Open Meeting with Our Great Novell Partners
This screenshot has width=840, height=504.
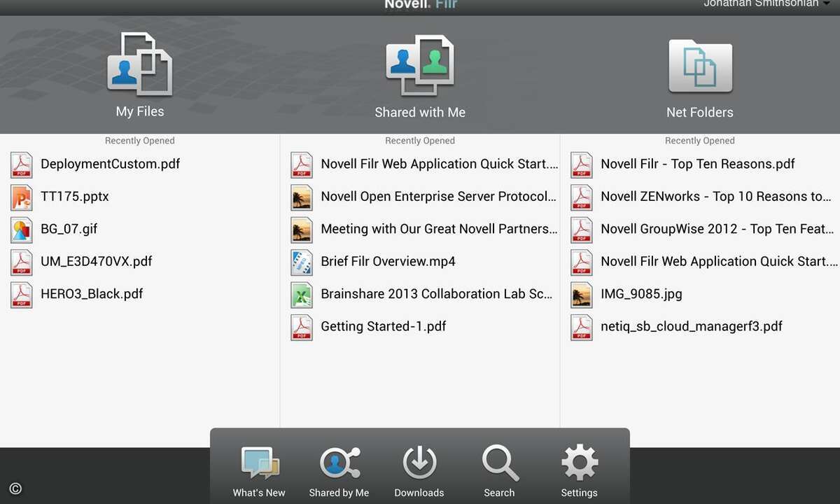point(440,229)
